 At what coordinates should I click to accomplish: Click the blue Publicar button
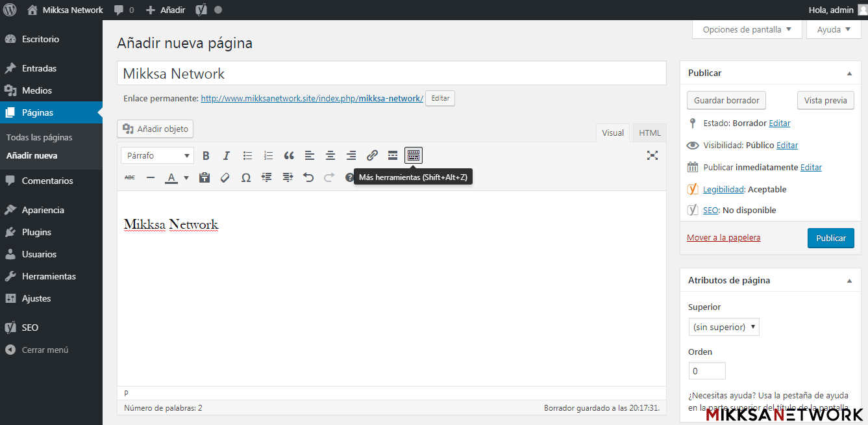[x=830, y=238]
